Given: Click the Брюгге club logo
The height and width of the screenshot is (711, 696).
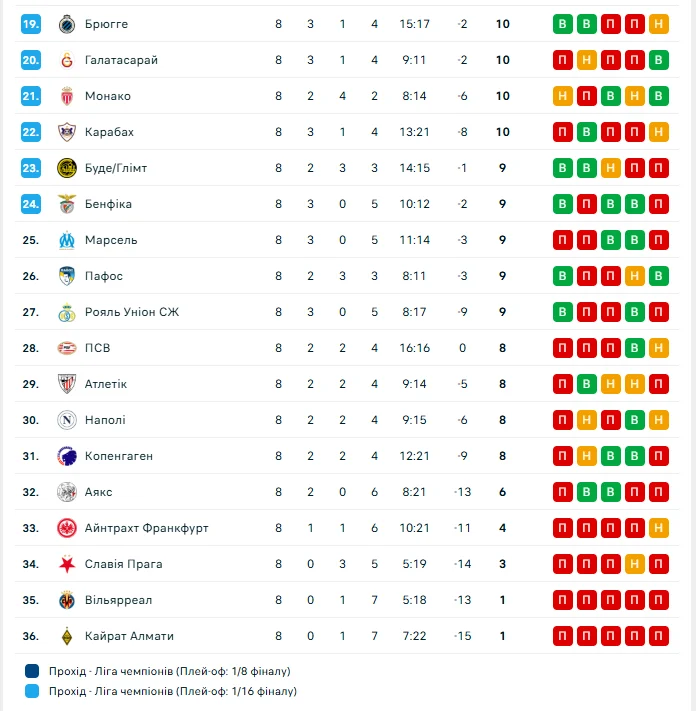Looking at the screenshot, I should pyautogui.click(x=67, y=24).
